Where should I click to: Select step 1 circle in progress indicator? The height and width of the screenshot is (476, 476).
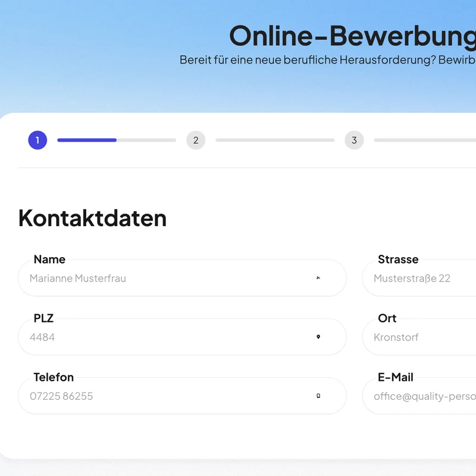coord(37,140)
